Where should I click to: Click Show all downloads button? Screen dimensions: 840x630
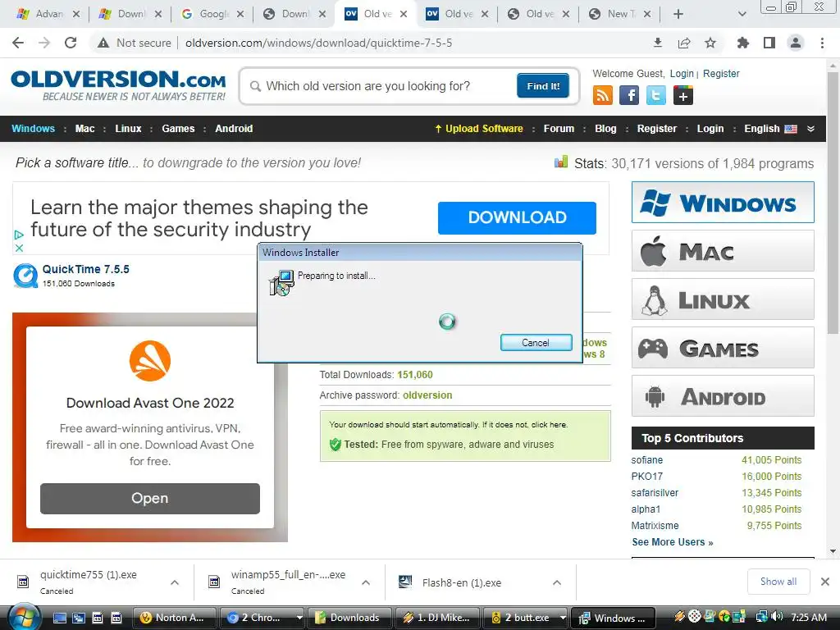778,582
